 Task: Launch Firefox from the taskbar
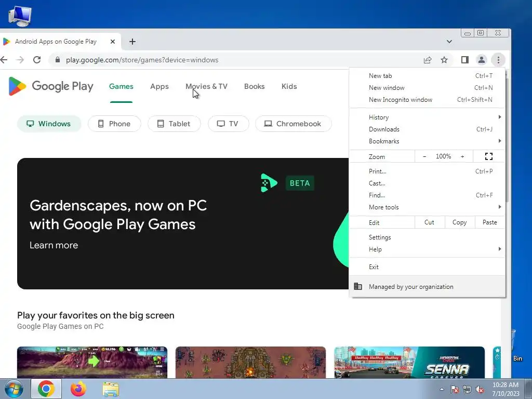tap(78, 389)
